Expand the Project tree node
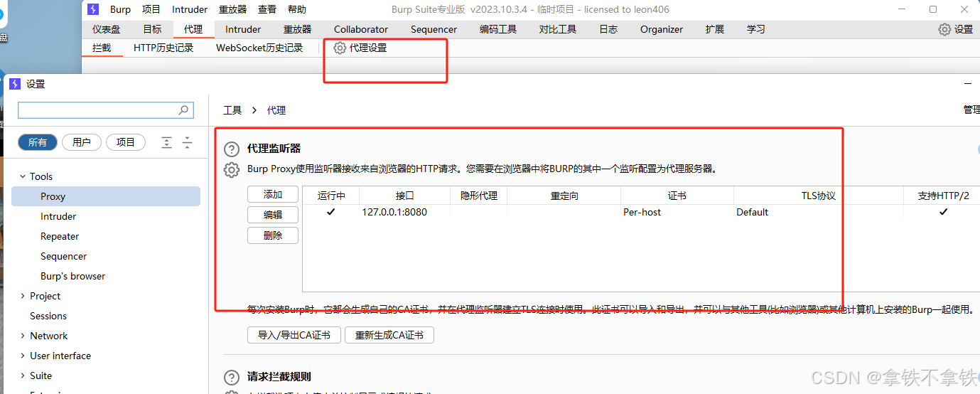Image resolution: width=980 pixels, height=394 pixels. pos(23,296)
